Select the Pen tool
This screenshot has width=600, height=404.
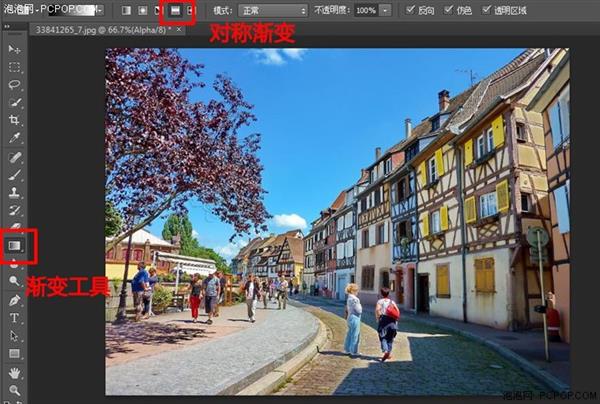14,300
